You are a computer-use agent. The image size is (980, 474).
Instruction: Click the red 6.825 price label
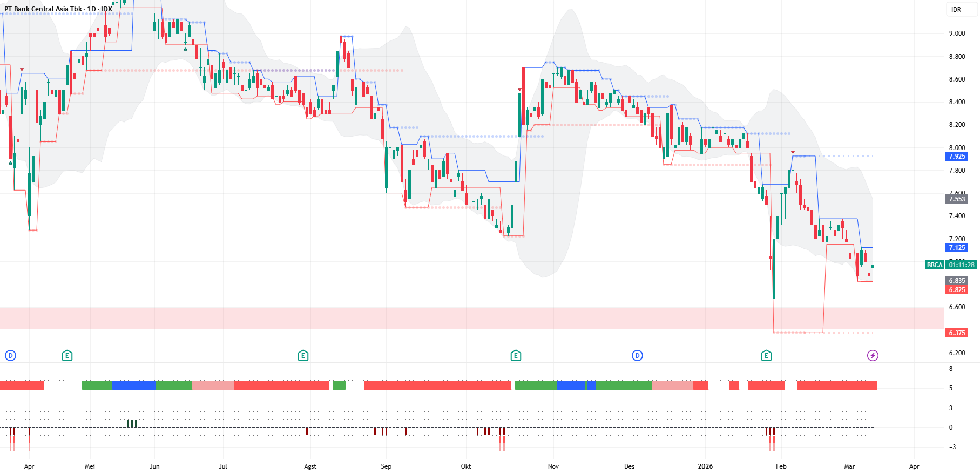pos(957,290)
